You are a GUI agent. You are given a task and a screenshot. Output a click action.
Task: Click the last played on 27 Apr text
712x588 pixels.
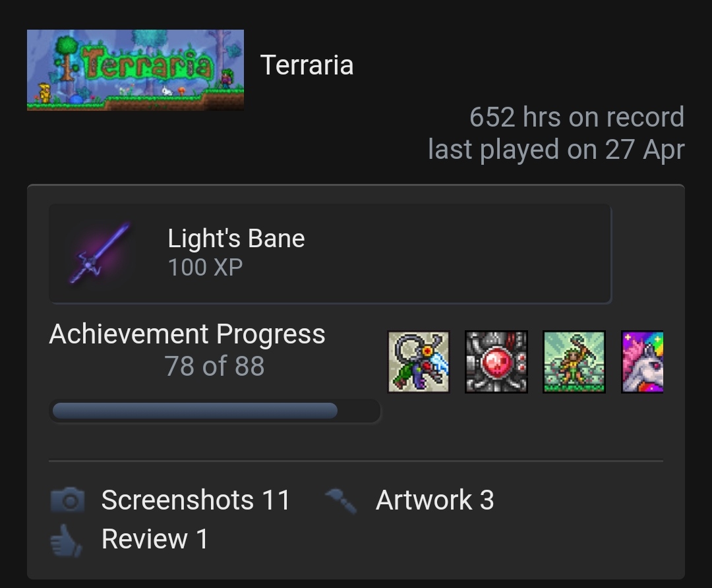556,149
